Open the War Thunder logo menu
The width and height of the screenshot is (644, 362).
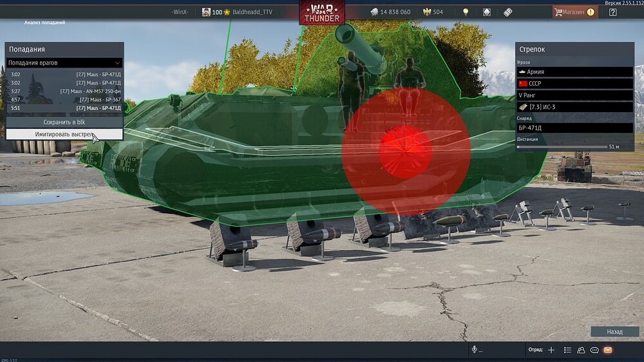click(322, 13)
